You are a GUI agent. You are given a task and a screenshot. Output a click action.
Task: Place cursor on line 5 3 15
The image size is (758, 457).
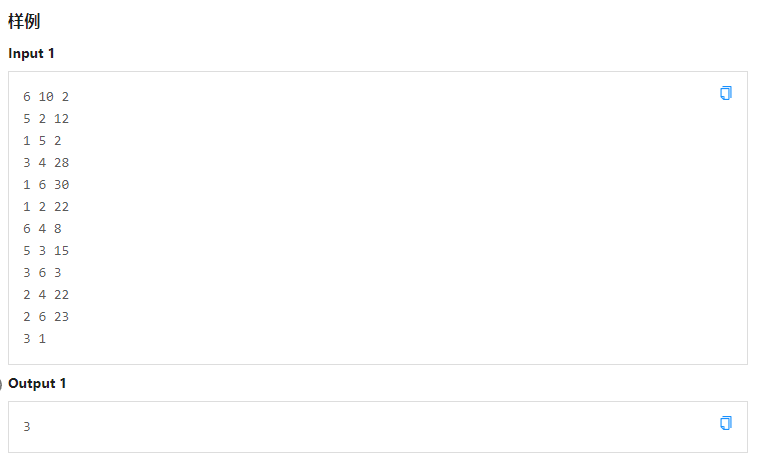point(46,251)
